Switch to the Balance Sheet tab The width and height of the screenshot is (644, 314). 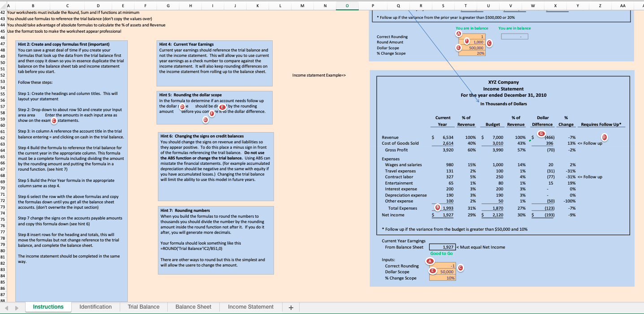click(193, 307)
